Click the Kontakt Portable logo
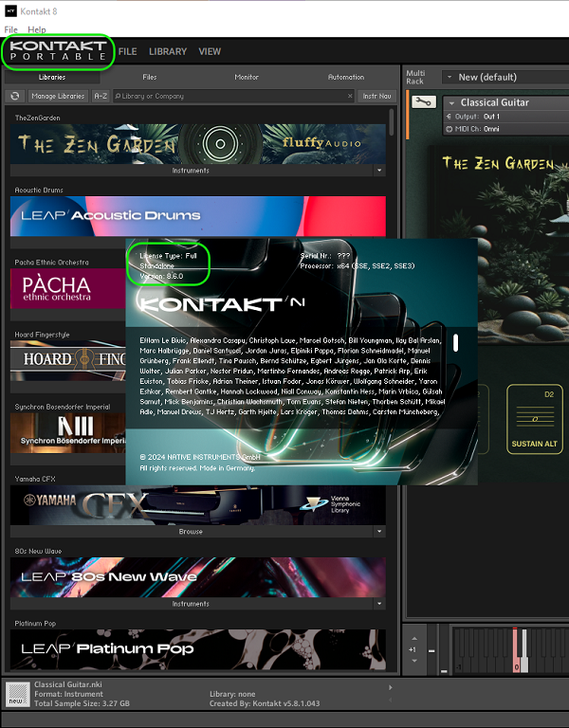This screenshot has width=569, height=728. [58, 51]
